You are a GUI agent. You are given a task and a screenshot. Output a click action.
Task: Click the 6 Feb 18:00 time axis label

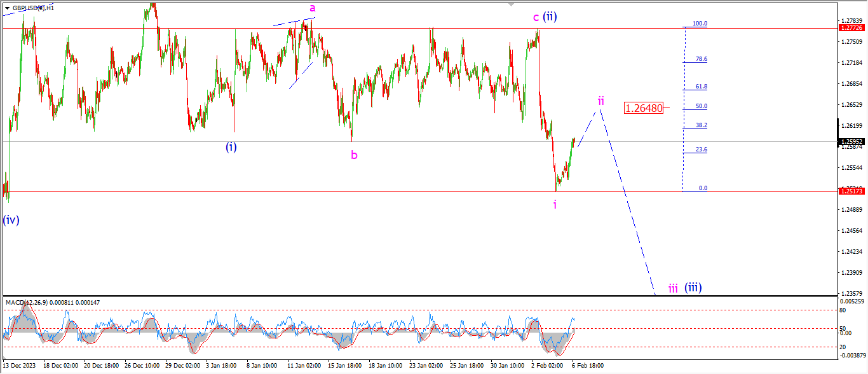[587, 366]
